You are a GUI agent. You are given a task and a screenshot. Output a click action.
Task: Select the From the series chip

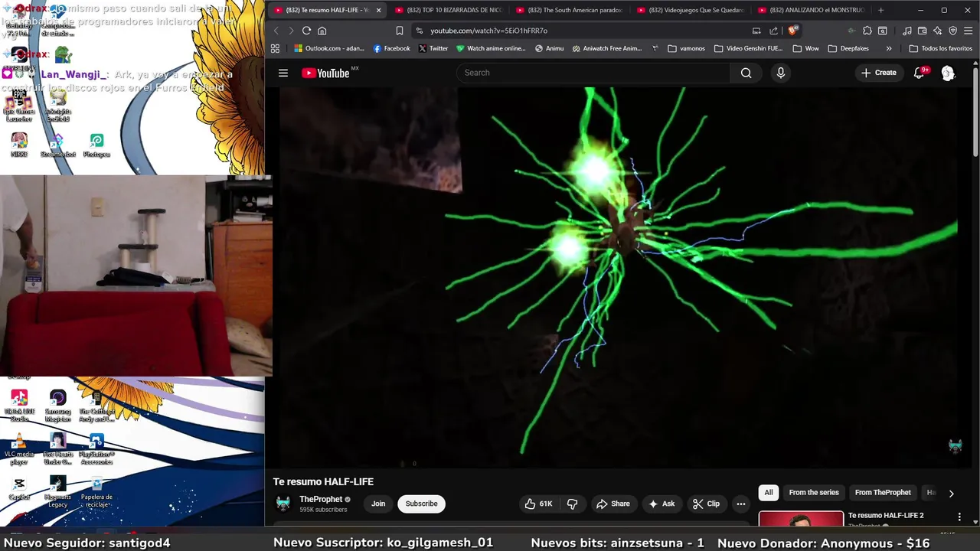coord(814,493)
